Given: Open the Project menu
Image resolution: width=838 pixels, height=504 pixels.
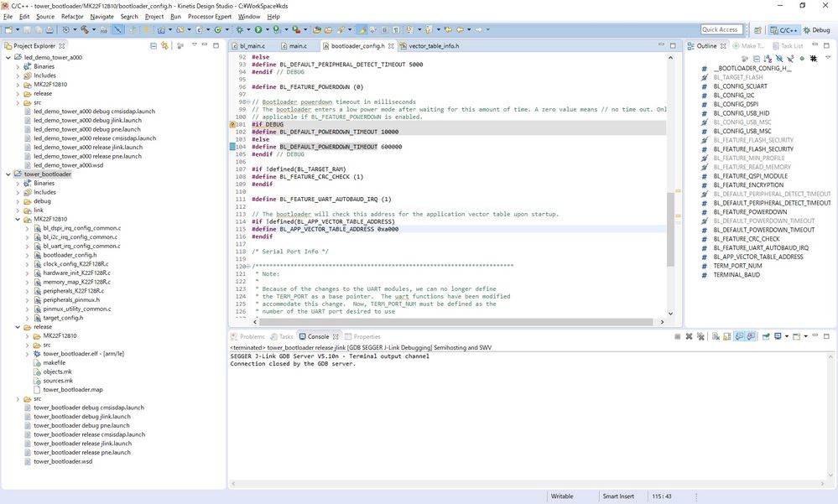Looking at the screenshot, I should tap(154, 17).
